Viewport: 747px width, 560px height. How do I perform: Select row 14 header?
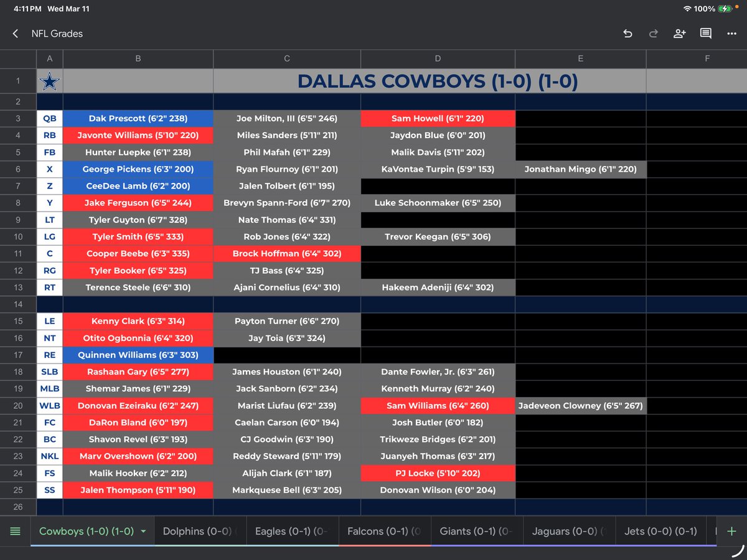click(18, 304)
